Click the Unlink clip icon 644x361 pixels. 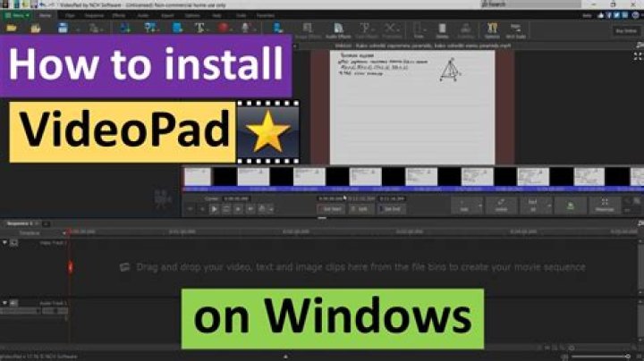(x=499, y=206)
